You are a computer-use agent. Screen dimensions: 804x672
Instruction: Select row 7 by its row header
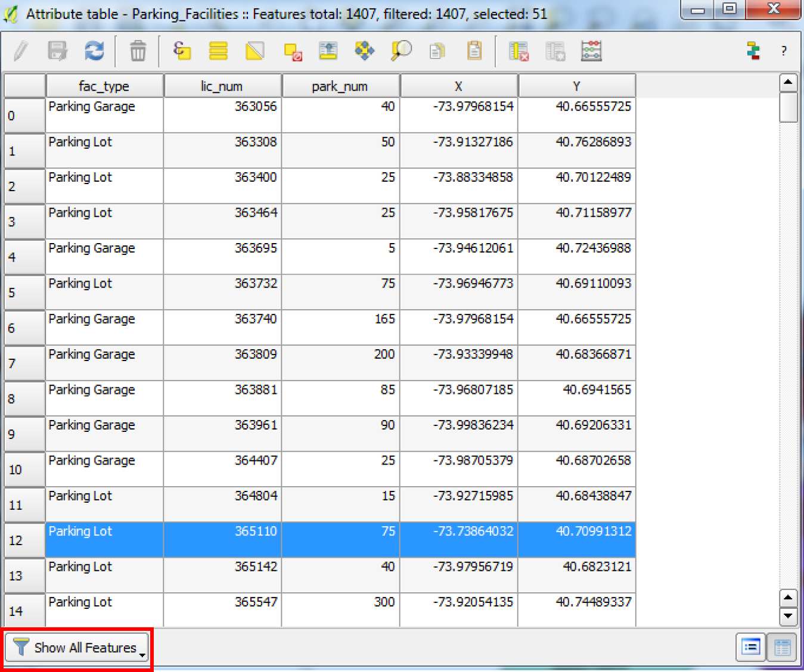click(x=24, y=363)
